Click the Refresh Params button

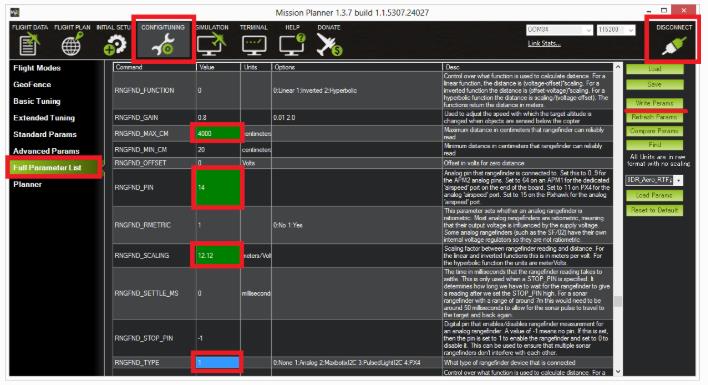pyautogui.click(x=654, y=117)
